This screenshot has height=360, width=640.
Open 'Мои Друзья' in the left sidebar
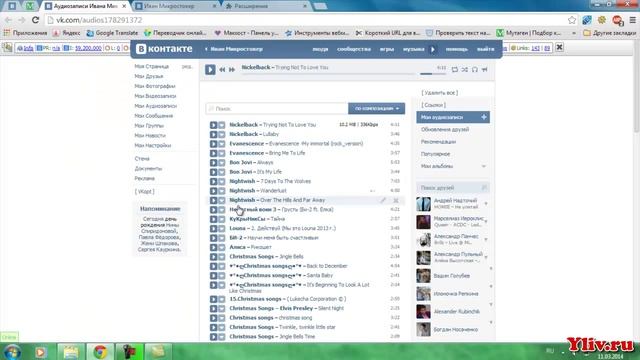point(149,76)
